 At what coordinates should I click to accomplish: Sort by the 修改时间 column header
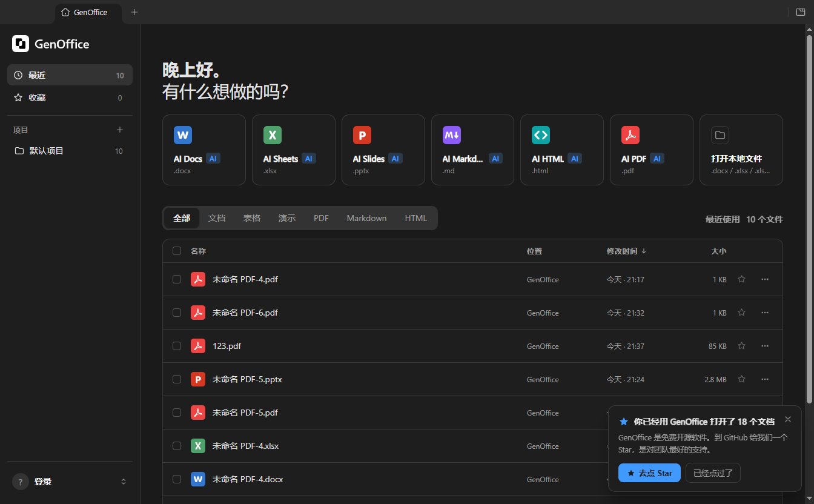click(x=626, y=251)
